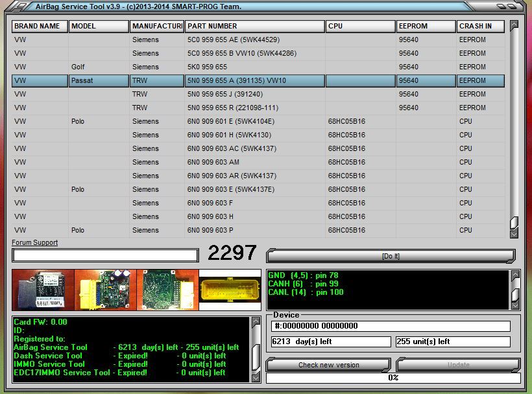The image size is (532, 394).
Task: Sort by the MANUFACTURER column header
Action: (x=157, y=27)
